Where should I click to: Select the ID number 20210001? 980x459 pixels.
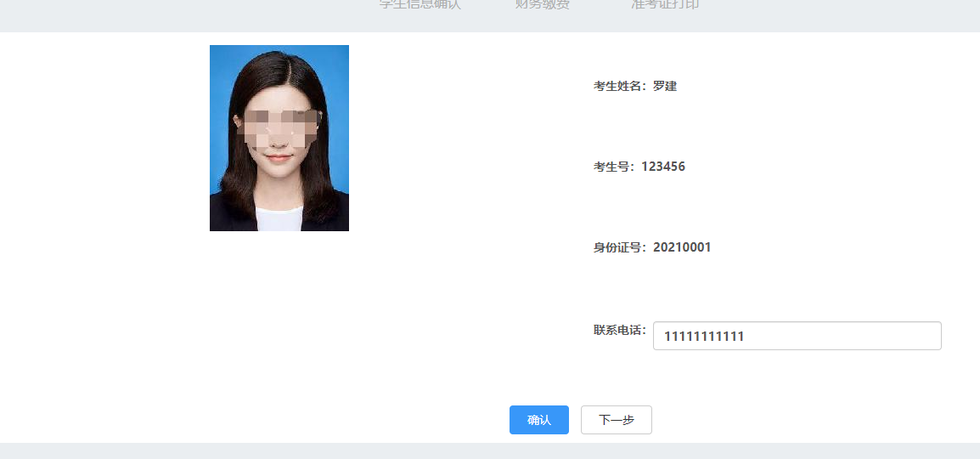pyautogui.click(x=682, y=247)
